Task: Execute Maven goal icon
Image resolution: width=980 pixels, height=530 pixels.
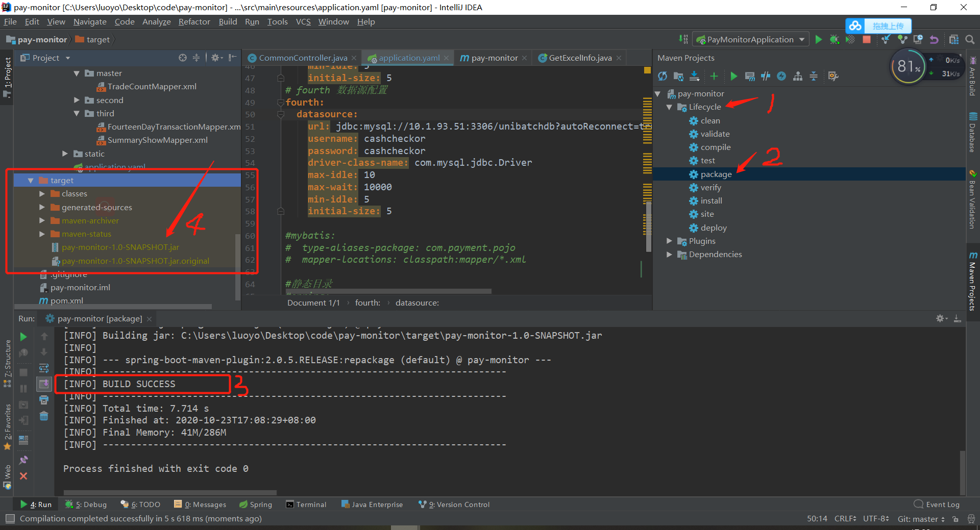Action: [x=750, y=77]
